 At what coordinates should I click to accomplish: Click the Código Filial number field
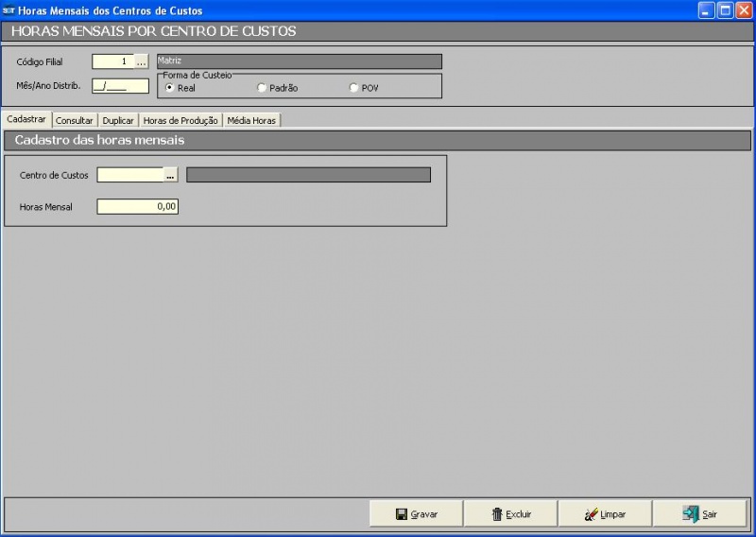112,61
